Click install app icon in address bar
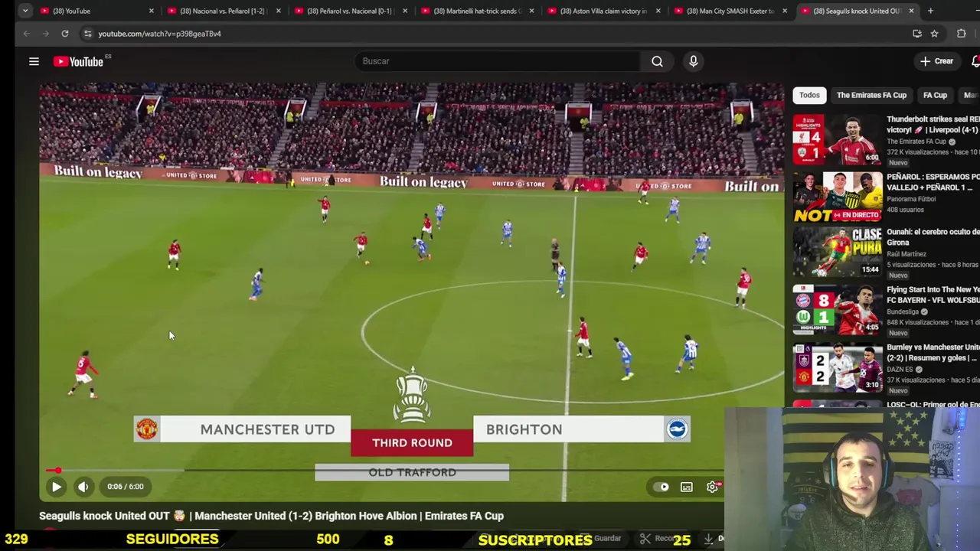 917,34
